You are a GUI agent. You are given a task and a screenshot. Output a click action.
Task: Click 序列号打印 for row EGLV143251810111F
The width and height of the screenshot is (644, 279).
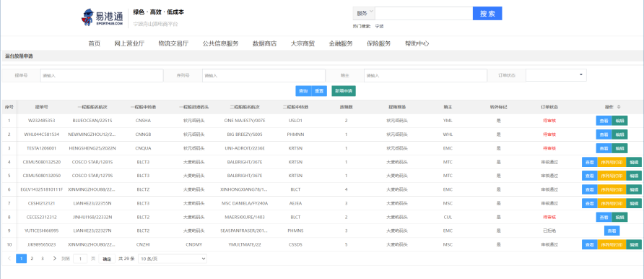tap(612, 189)
